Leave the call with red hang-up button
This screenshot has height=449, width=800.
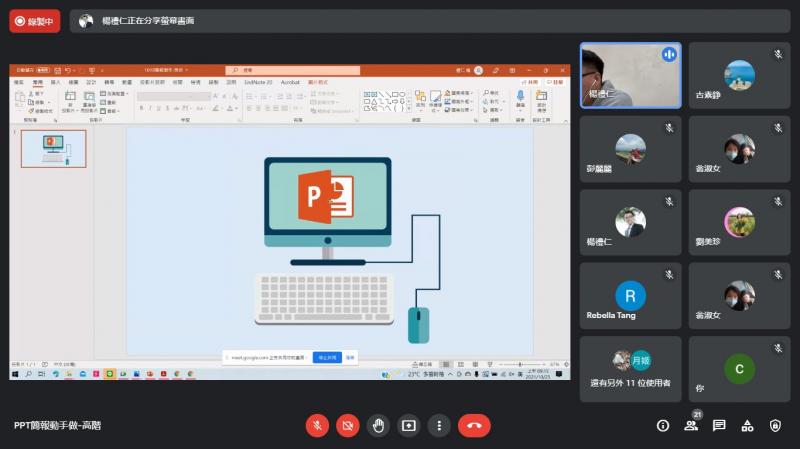[x=474, y=425]
